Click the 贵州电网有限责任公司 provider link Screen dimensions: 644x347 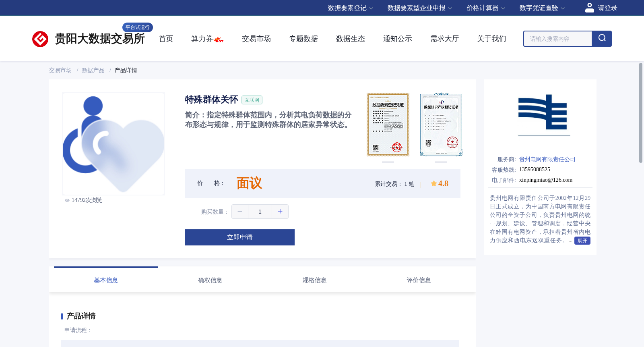547,160
